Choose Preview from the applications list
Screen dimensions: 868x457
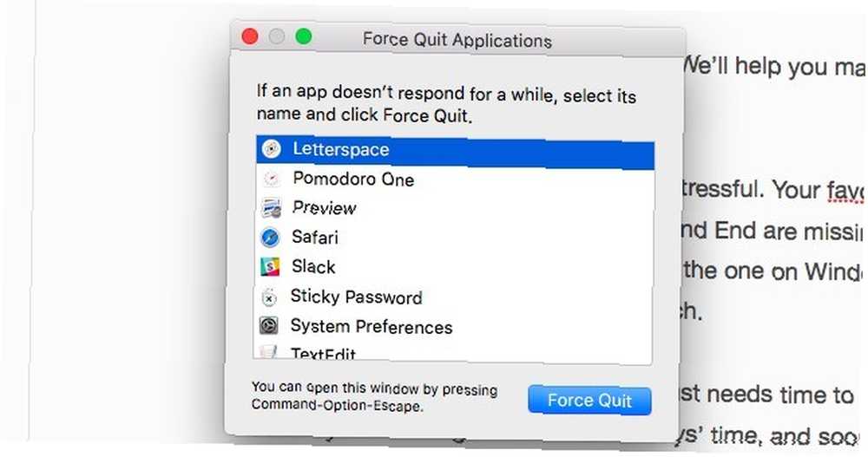point(455,209)
